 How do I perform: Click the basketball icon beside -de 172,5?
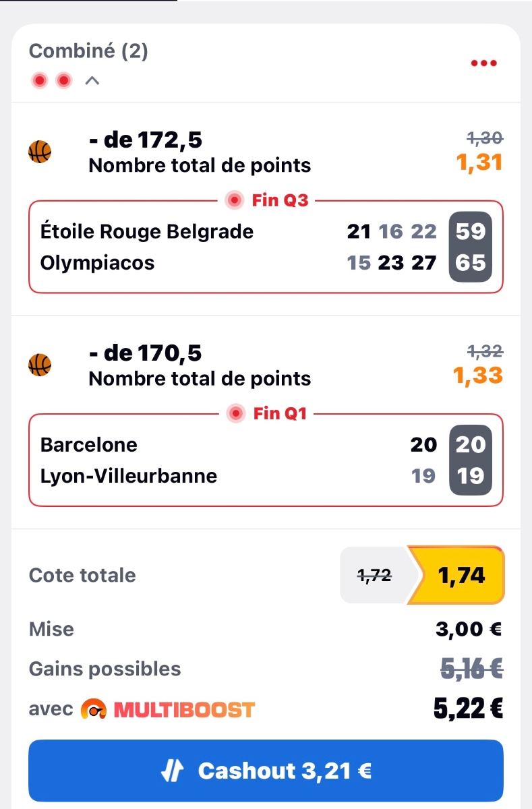coord(40,152)
